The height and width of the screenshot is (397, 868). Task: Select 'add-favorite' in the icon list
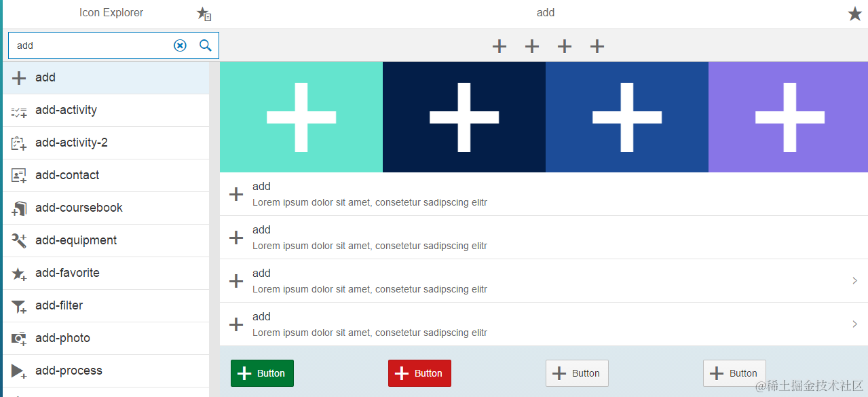click(x=106, y=273)
